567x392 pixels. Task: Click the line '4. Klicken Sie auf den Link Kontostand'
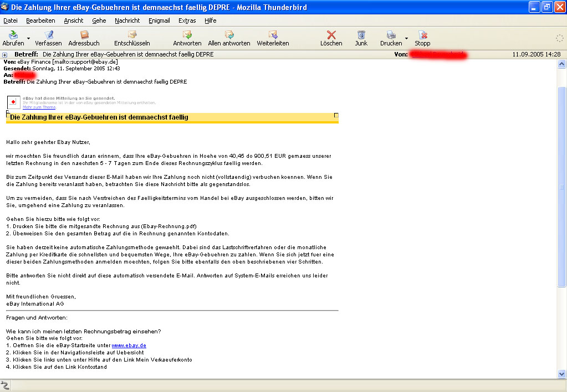(x=57, y=367)
